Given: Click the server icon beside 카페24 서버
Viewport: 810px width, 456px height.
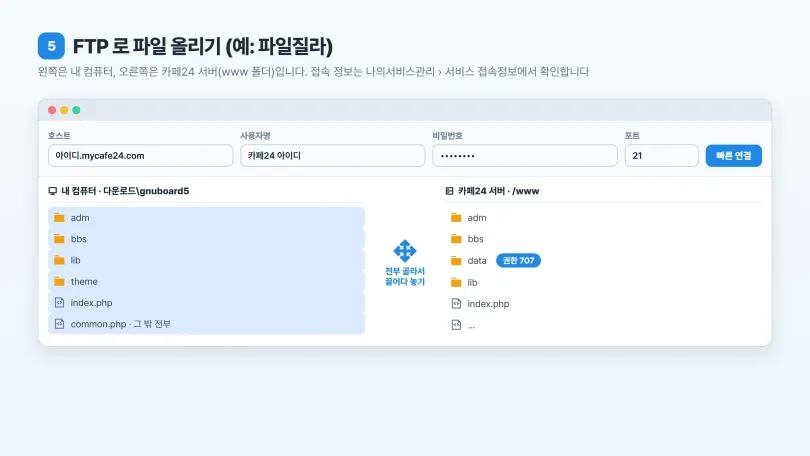Looking at the screenshot, I should (x=449, y=191).
